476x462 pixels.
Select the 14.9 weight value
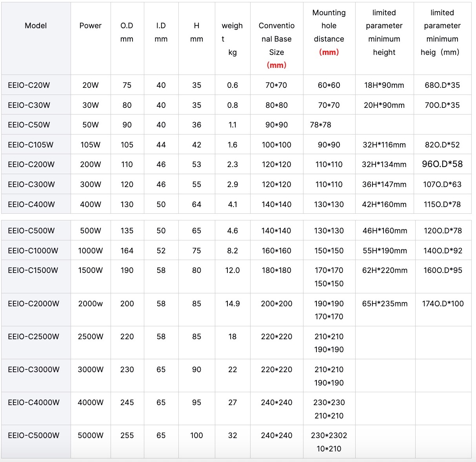click(232, 304)
